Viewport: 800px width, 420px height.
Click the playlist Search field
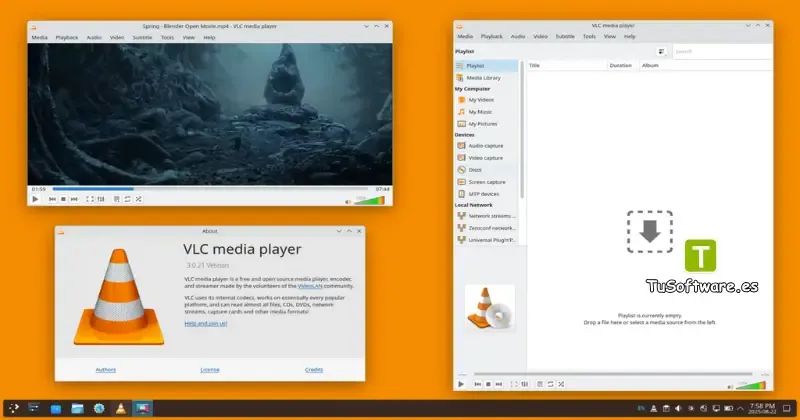pyautogui.click(x=722, y=52)
